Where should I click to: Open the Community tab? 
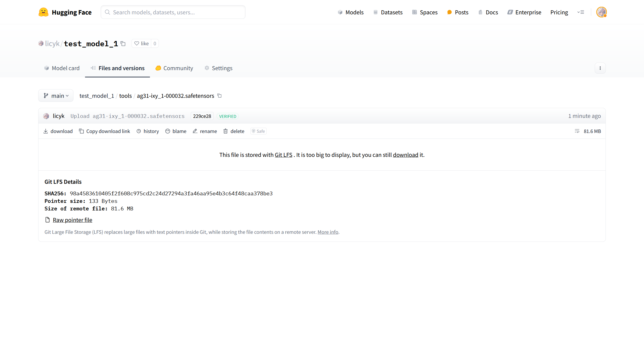(x=174, y=68)
